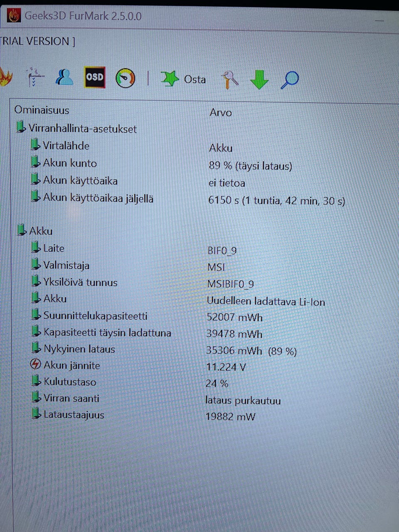The height and width of the screenshot is (532, 399).
Task: Click the Arvo column header
Action: click(221, 113)
